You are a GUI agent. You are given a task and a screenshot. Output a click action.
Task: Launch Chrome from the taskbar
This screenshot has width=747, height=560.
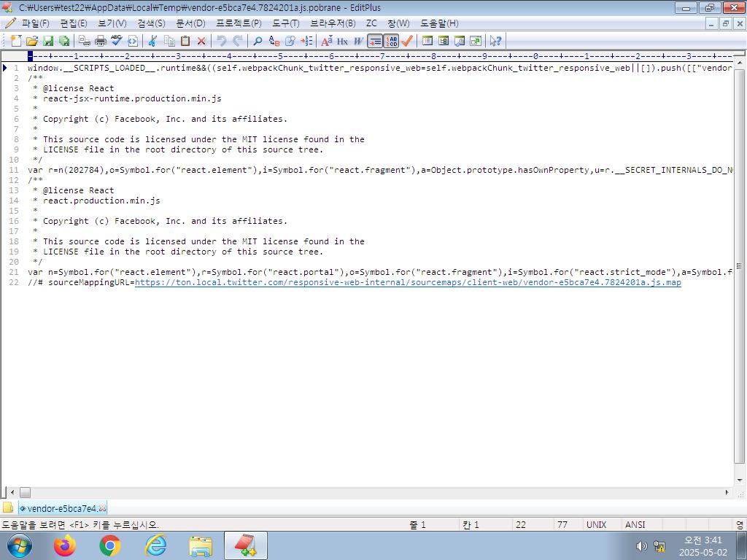[x=110, y=545]
